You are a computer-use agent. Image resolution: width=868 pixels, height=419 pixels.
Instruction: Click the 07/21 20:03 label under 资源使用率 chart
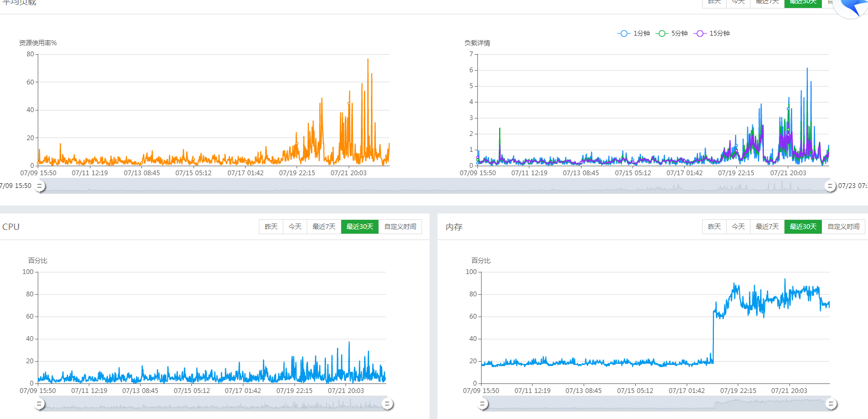point(349,173)
